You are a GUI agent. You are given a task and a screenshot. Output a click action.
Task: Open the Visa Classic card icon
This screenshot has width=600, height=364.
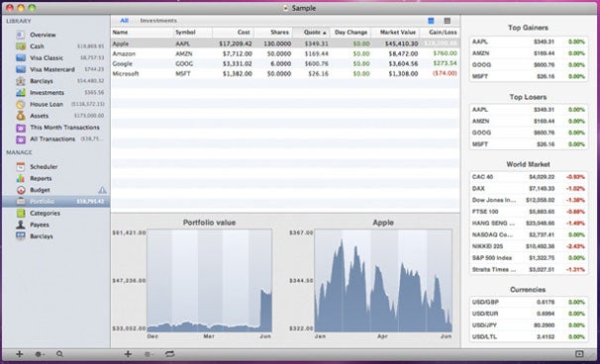(x=21, y=57)
